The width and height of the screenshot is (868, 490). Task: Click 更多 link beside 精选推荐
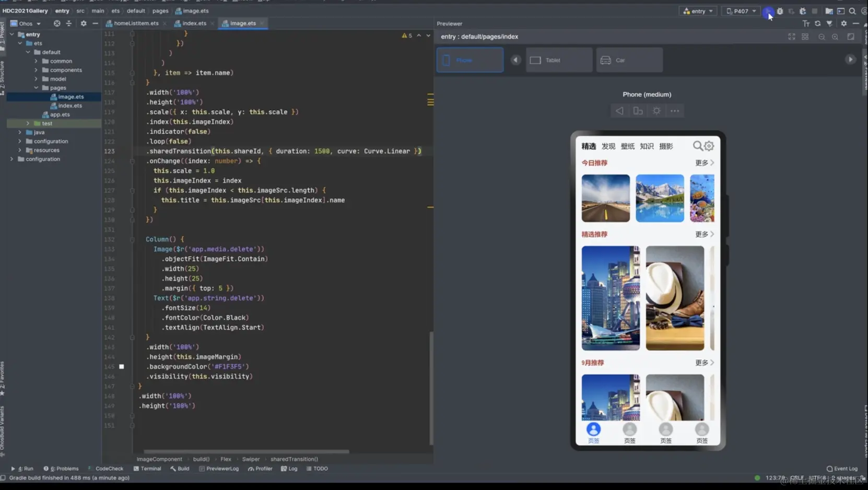(704, 235)
